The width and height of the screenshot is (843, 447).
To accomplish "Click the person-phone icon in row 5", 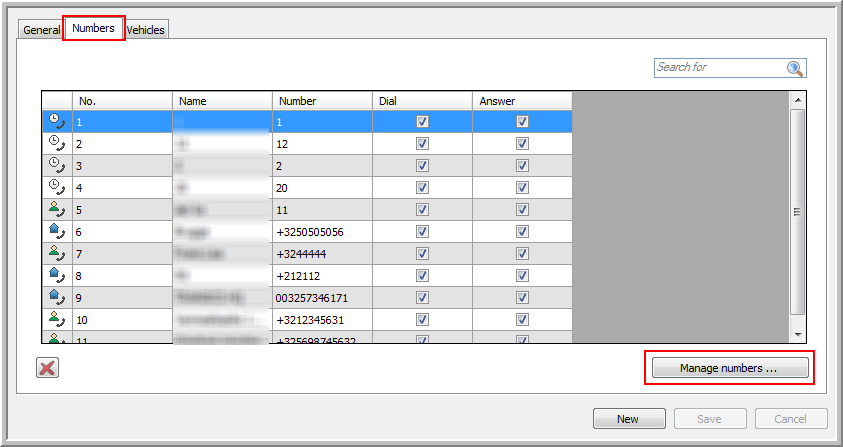I will 56,209.
